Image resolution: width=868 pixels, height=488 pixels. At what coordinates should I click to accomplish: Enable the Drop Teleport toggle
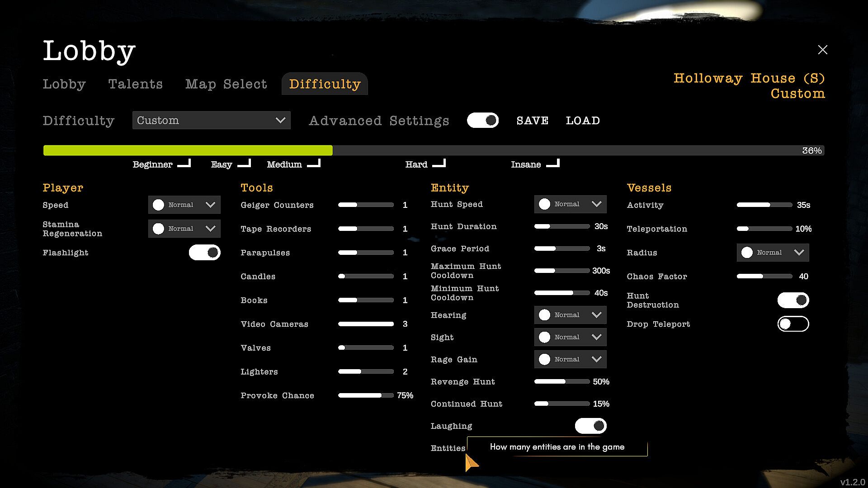[x=793, y=324]
